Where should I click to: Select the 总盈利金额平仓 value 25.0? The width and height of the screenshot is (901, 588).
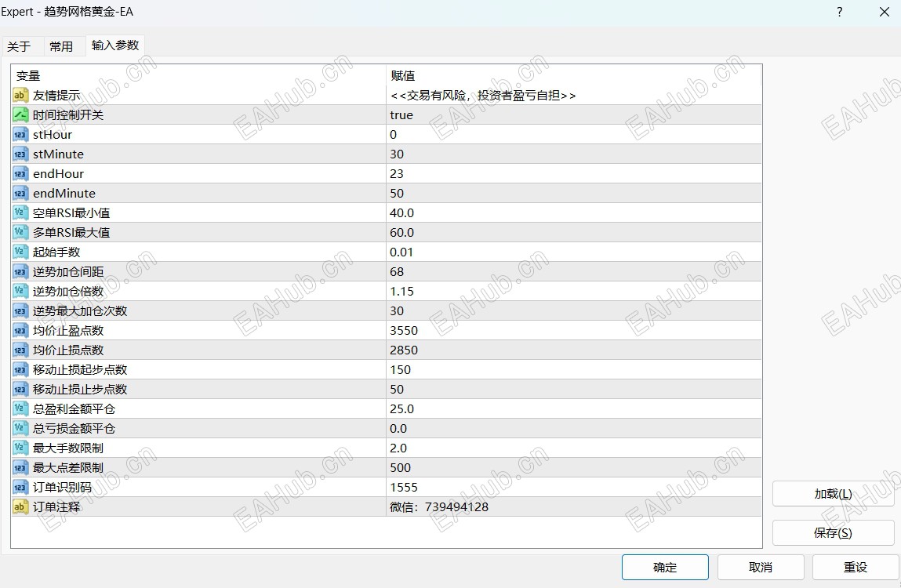click(401, 408)
